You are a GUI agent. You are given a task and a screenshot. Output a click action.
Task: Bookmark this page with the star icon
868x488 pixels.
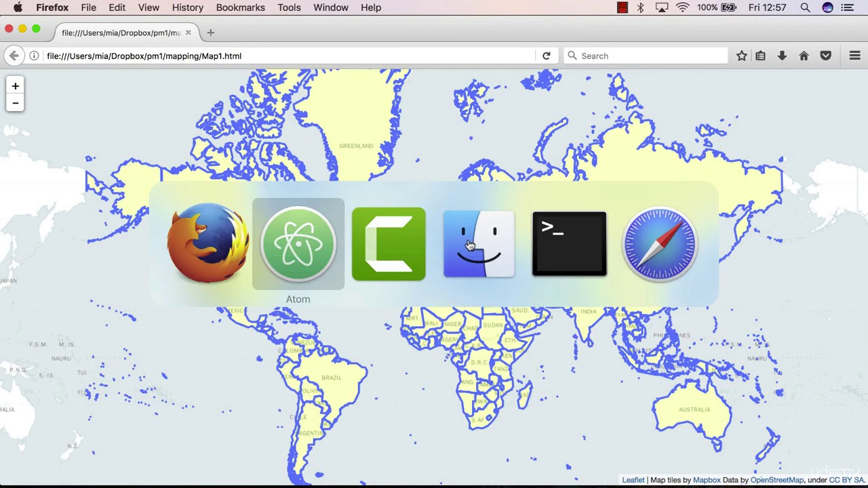[x=742, y=56]
